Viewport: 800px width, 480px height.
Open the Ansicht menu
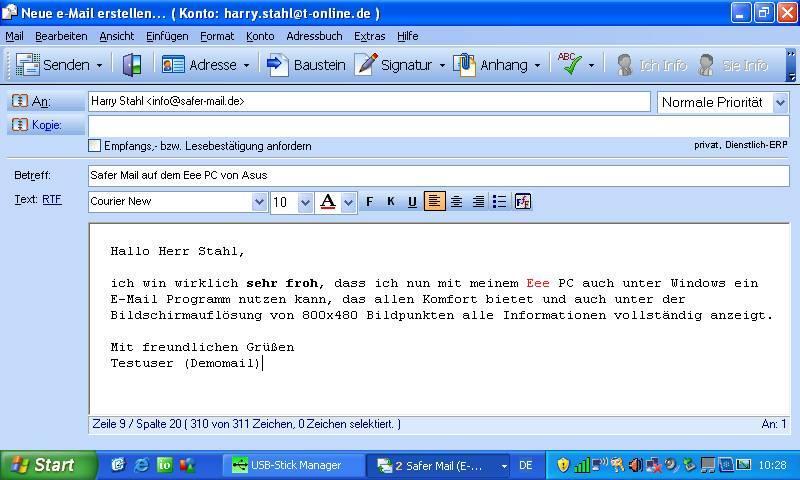click(x=117, y=36)
